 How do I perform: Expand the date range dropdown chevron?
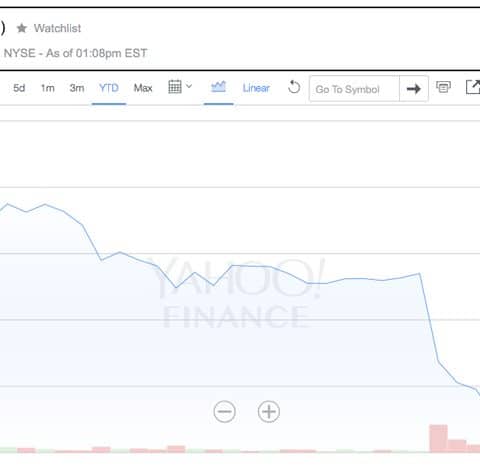click(x=189, y=86)
